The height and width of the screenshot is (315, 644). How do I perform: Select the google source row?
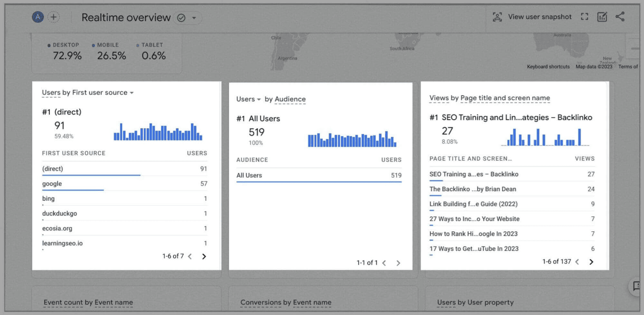52,184
